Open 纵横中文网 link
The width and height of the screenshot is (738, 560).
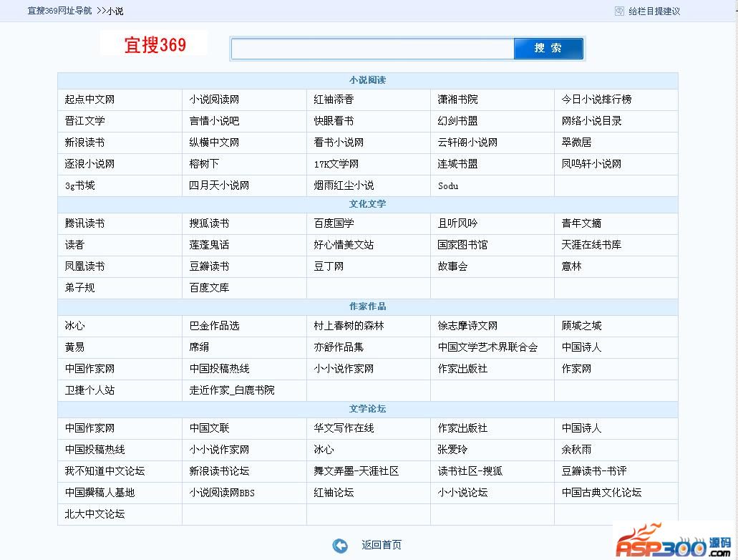pos(214,143)
